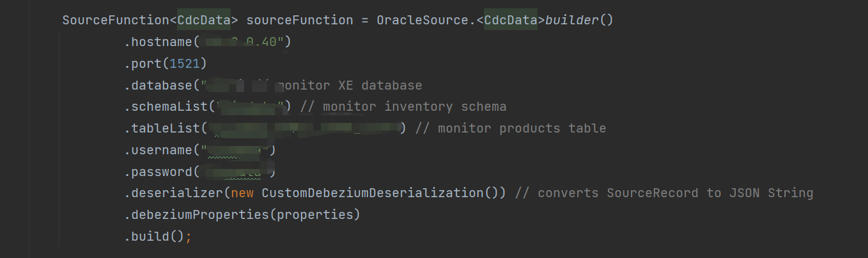Click the sourceFunction variable name
The height and width of the screenshot is (258, 868).
pos(299,20)
